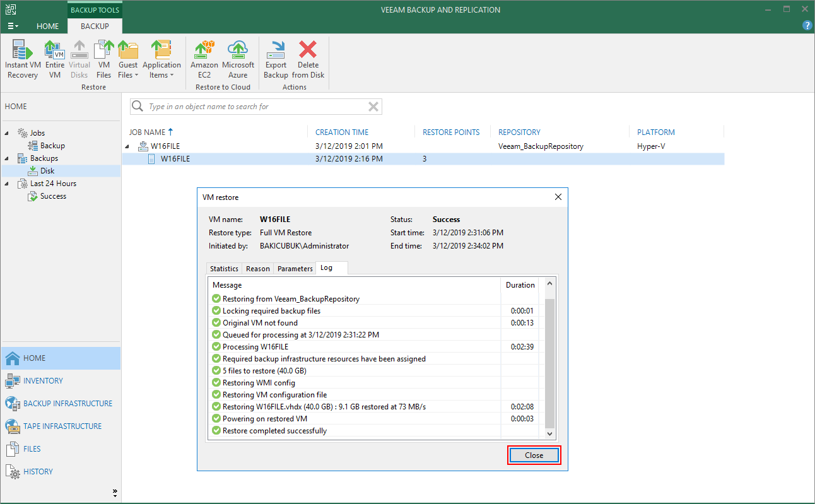Restore to Microsoft Azure
Screen dimensions: 815x504
pyautogui.click(x=238, y=59)
